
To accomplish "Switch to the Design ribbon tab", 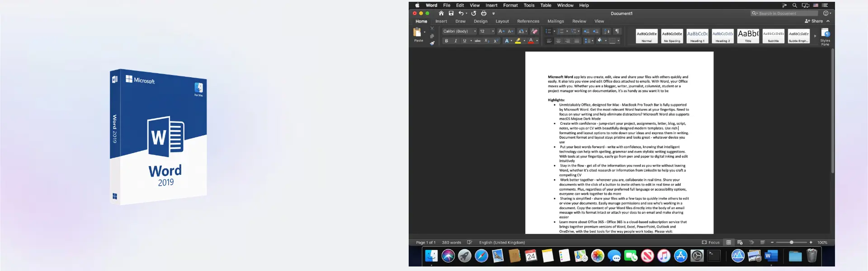I will (x=481, y=21).
